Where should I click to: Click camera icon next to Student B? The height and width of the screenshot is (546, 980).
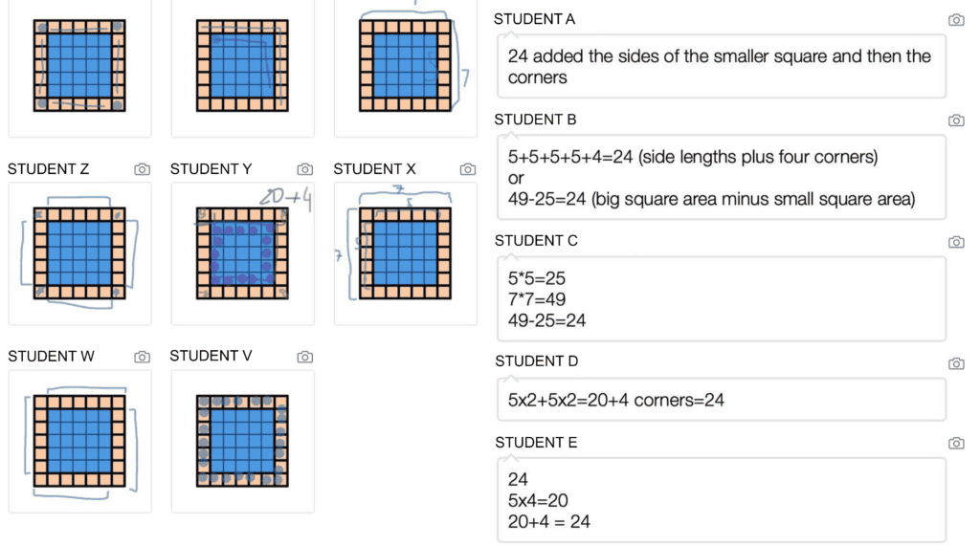[x=956, y=120]
